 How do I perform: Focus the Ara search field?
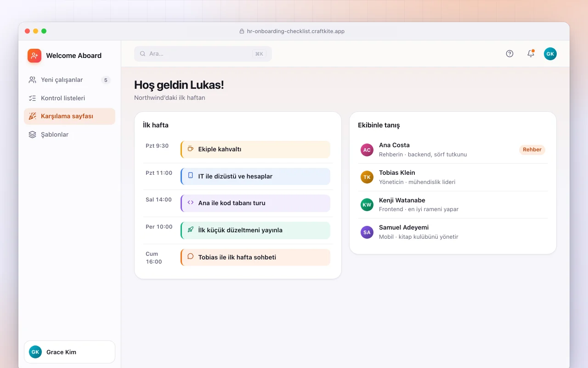coord(203,54)
